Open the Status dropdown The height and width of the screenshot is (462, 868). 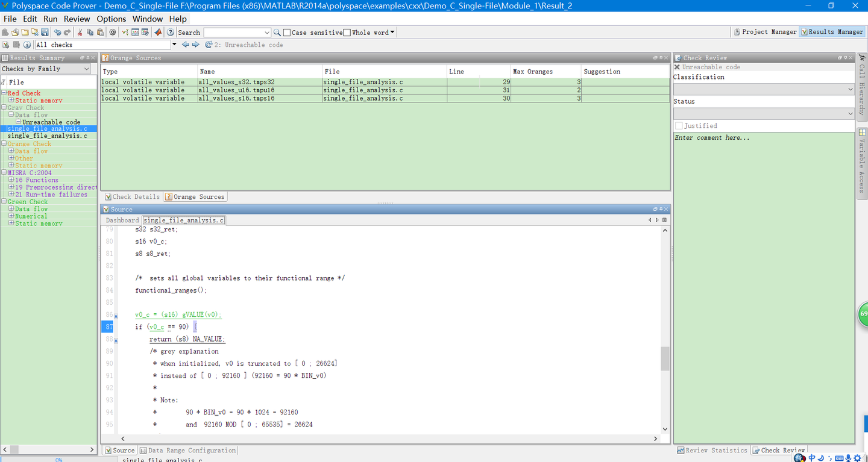[x=764, y=113]
